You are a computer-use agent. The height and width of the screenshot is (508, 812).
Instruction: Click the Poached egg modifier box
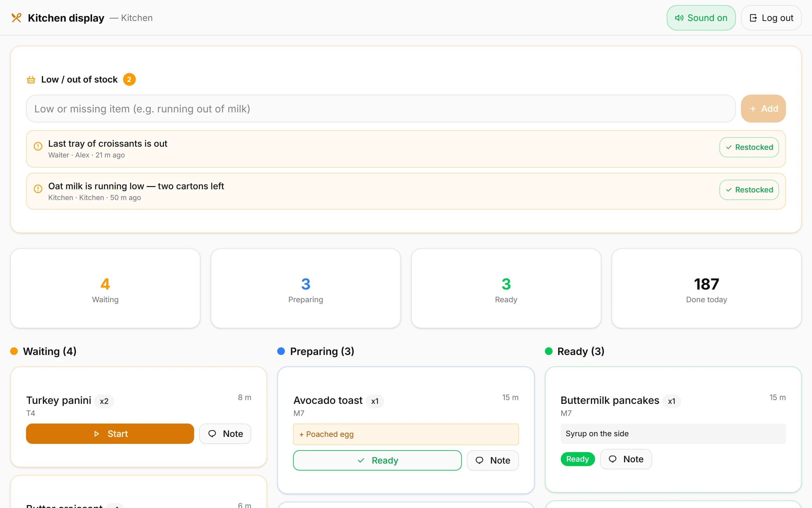pyautogui.click(x=406, y=434)
